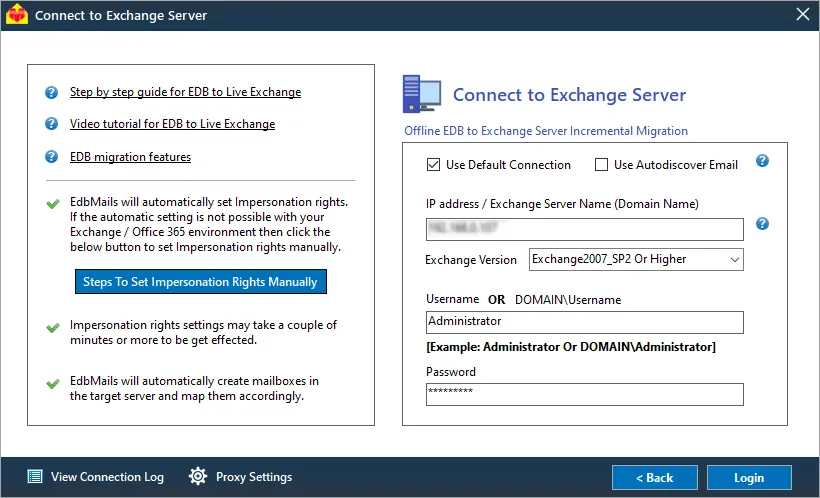Click help icon next to IP address field
The height and width of the screenshot is (498, 820).
(762, 224)
